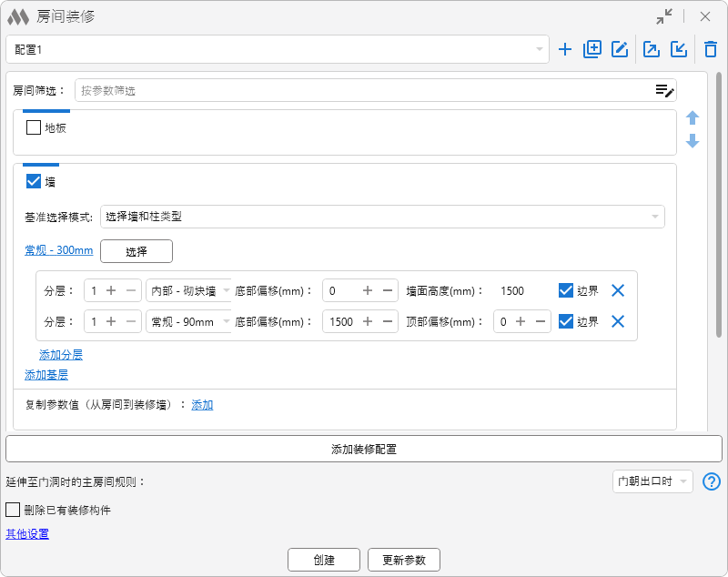Viewport: 728px width, 577px height.
Task: Click the export configuration icon
Action: click(652, 49)
